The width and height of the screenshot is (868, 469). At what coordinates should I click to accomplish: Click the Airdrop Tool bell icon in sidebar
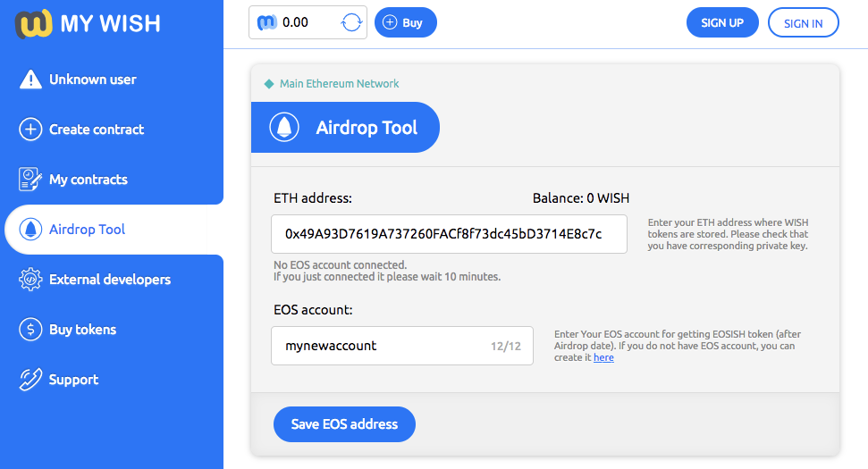30,229
